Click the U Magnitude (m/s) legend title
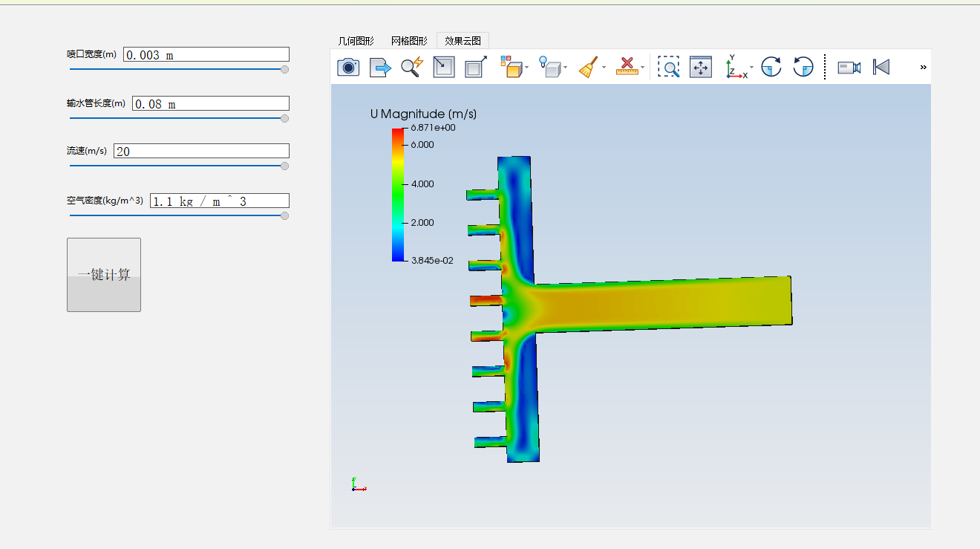 (423, 114)
